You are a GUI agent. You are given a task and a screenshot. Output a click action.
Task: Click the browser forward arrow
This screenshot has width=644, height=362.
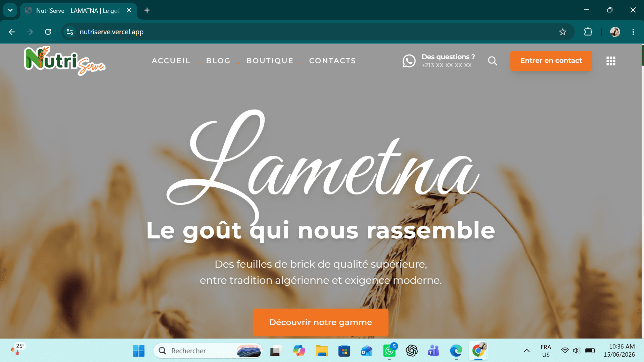coord(30,32)
